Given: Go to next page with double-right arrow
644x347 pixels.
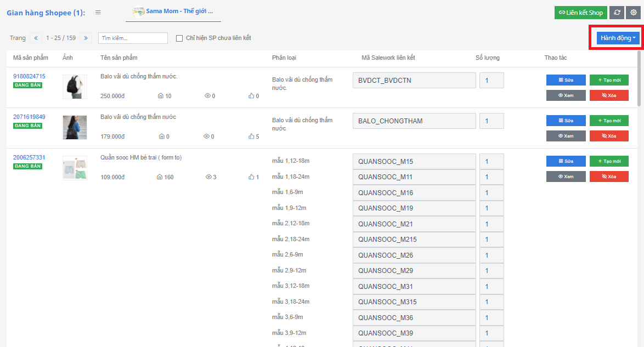Looking at the screenshot, I should click(86, 38).
